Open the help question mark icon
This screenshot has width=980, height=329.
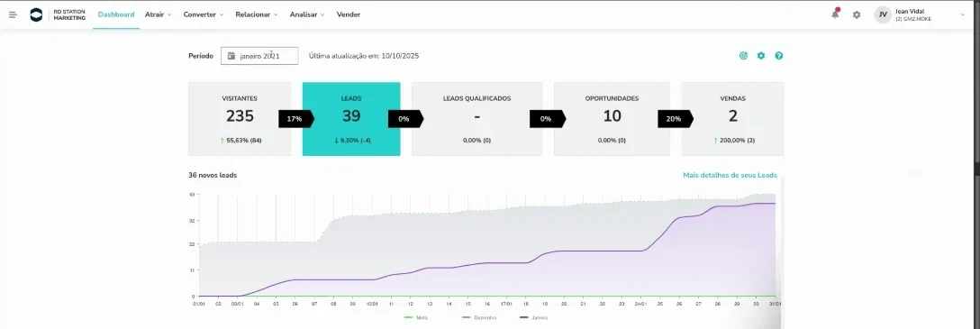pos(779,56)
